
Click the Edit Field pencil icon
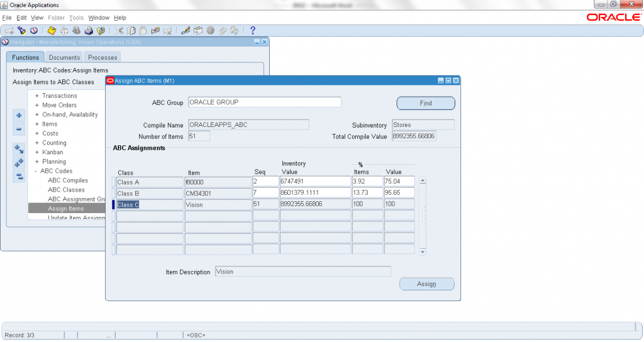click(x=186, y=30)
